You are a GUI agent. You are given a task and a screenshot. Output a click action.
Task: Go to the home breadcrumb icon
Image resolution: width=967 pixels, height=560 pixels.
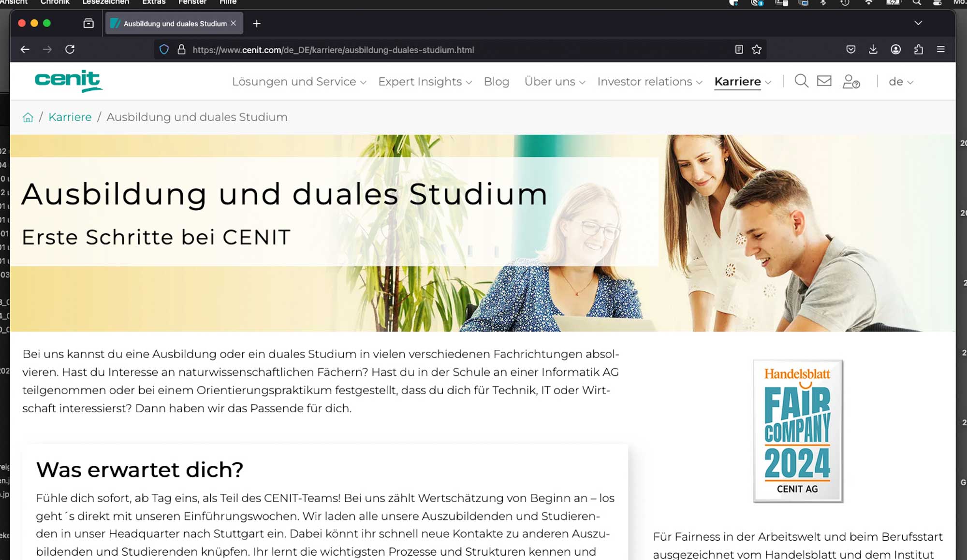click(x=28, y=117)
